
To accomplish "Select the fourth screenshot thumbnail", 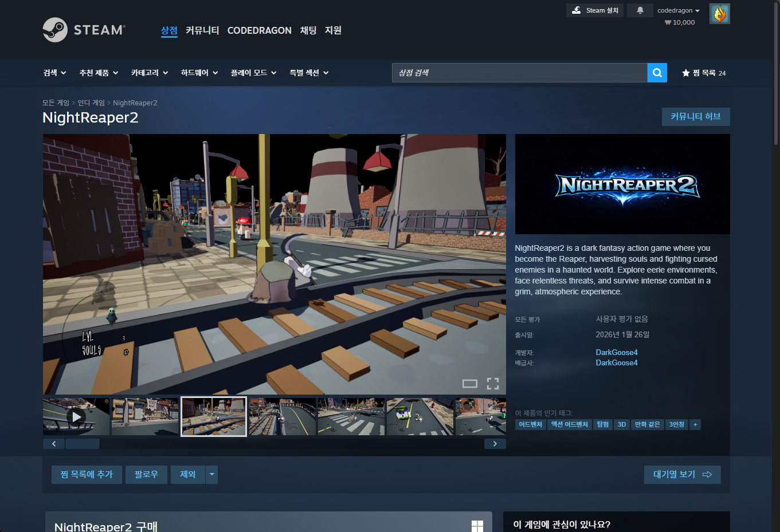I will tap(283, 416).
